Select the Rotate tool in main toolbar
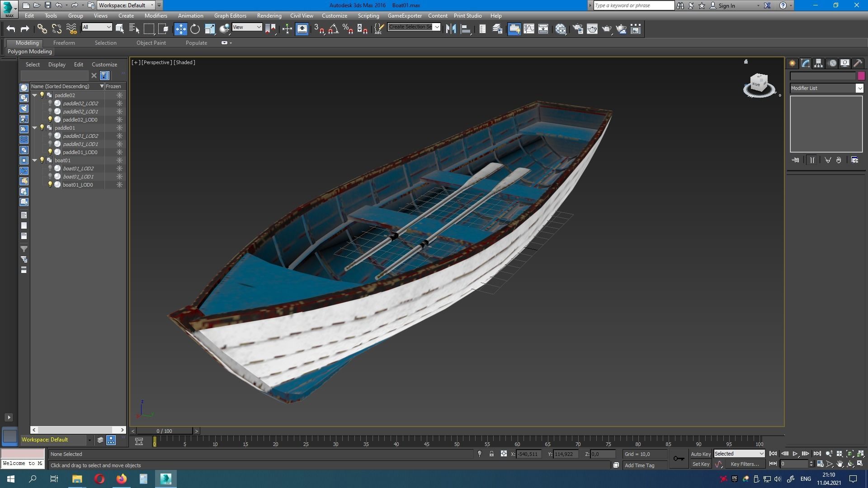The height and width of the screenshot is (488, 868). pyautogui.click(x=195, y=29)
